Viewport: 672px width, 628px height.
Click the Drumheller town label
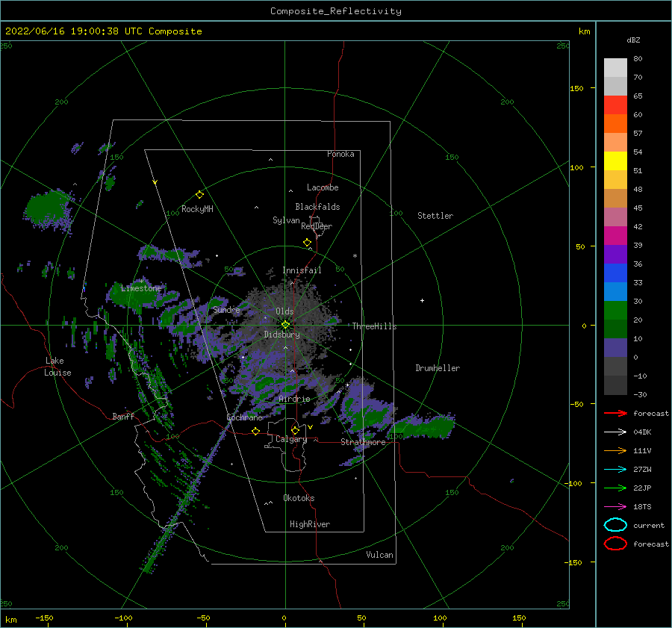point(438,368)
